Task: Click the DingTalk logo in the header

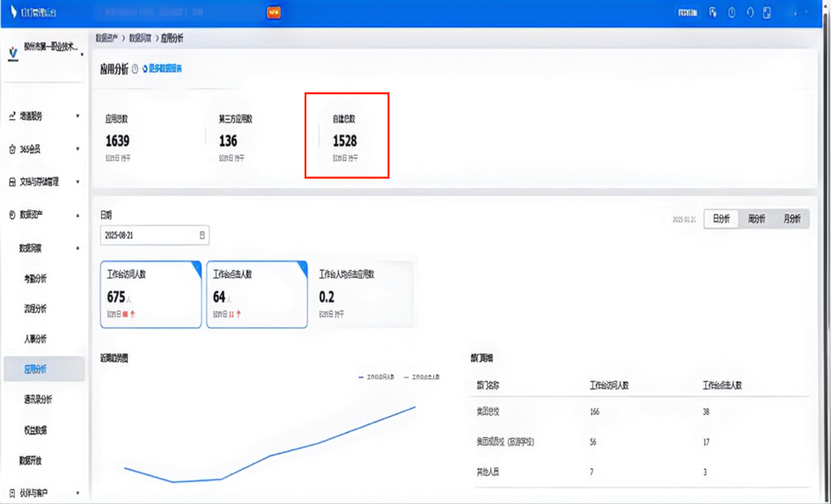Action: pyautogui.click(x=33, y=12)
